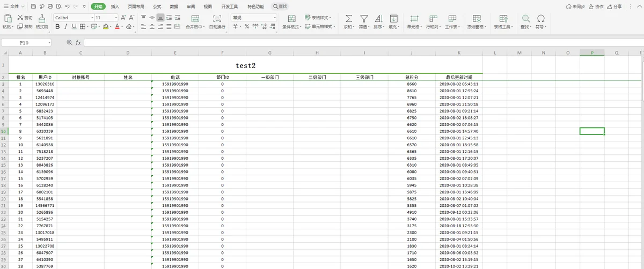Click the Print icon in quick access bar
644x269 pixels.
[50, 6]
